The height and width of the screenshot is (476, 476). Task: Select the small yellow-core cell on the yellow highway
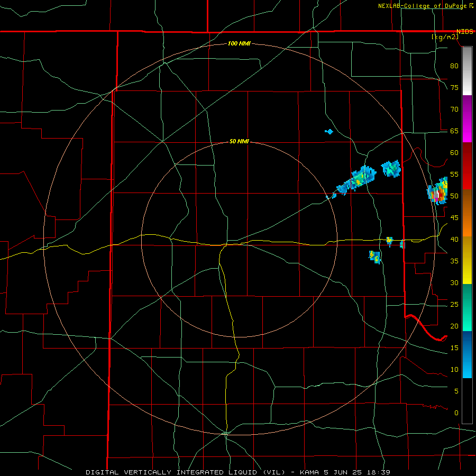(x=389, y=241)
